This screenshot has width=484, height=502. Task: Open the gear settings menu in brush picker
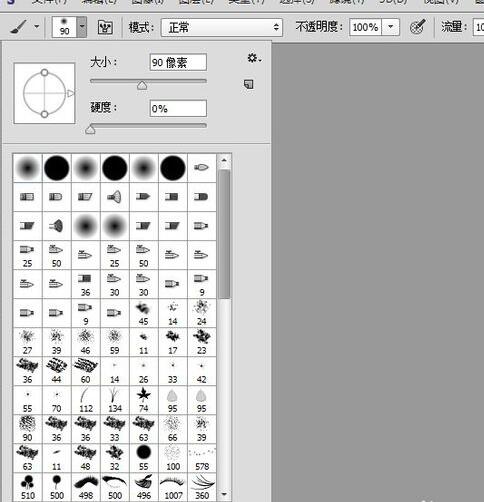tap(254, 58)
